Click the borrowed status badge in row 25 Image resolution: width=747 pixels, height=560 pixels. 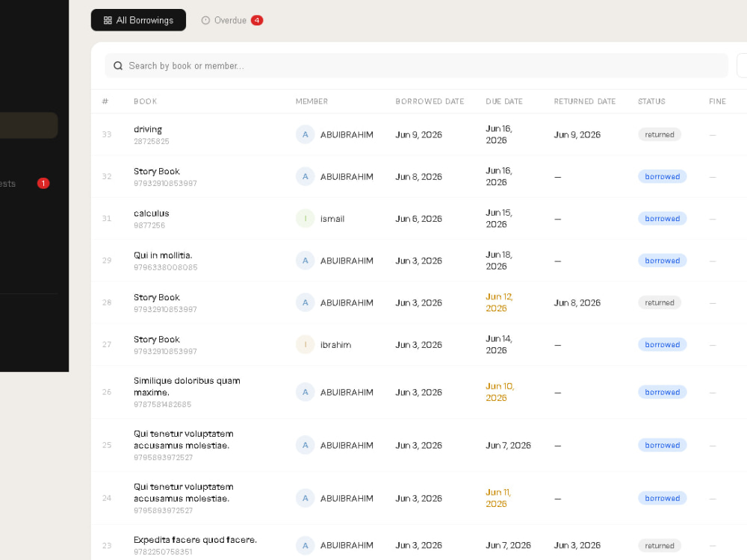coord(662,445)
